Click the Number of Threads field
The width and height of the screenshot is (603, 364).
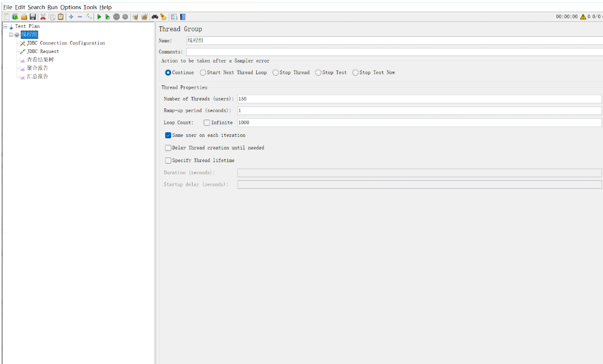tap(420, 99)
